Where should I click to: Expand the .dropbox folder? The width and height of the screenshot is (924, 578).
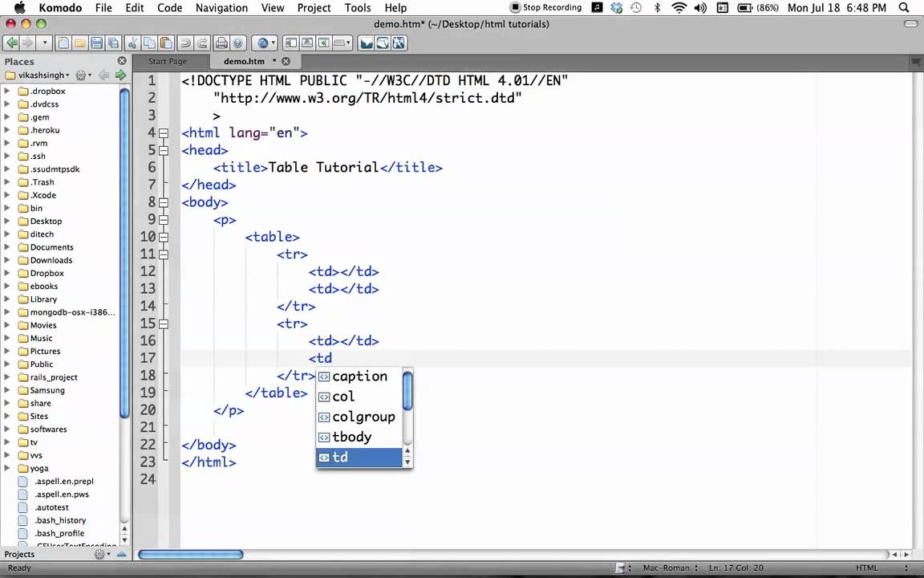click(7, 91)
